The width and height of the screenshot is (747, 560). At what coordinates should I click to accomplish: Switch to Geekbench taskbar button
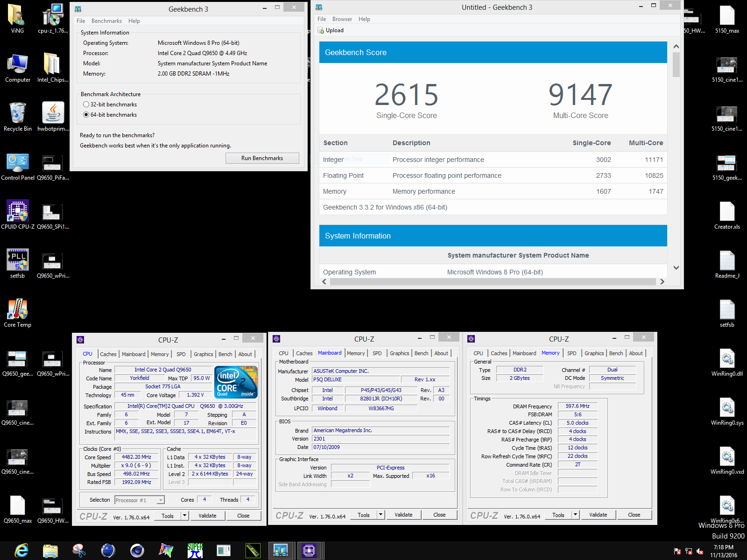click(281, 551)
